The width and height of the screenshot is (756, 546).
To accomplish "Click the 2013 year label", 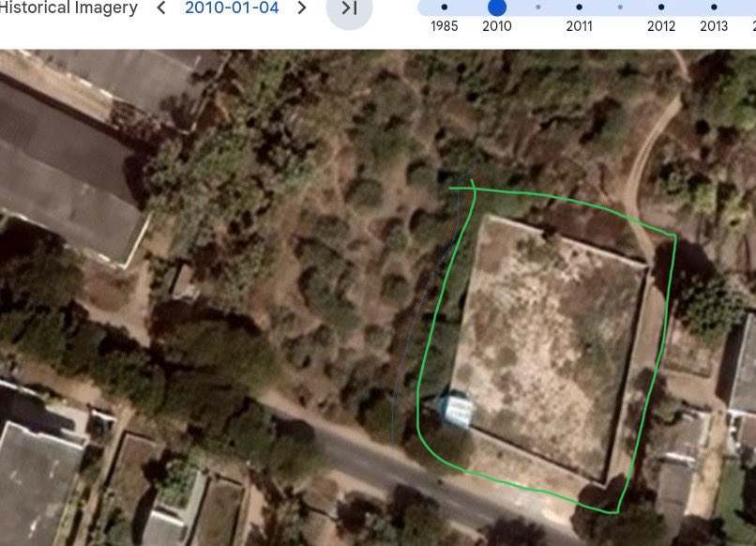I will tap(714, 26).
